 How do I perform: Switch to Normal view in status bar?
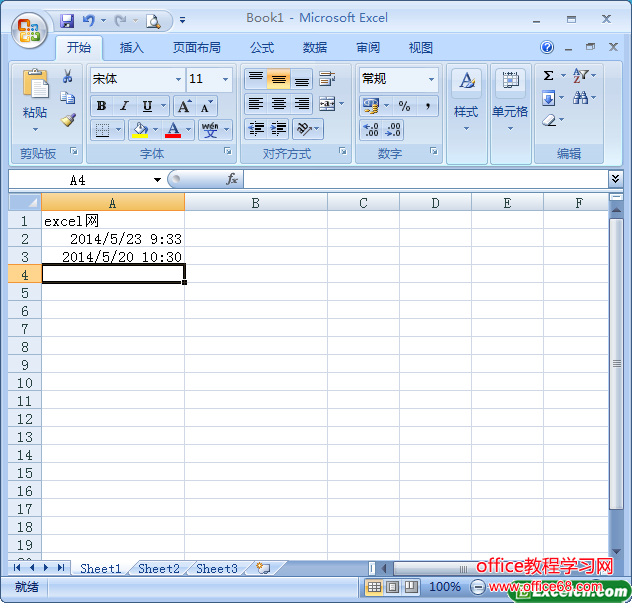coord(374,587)
